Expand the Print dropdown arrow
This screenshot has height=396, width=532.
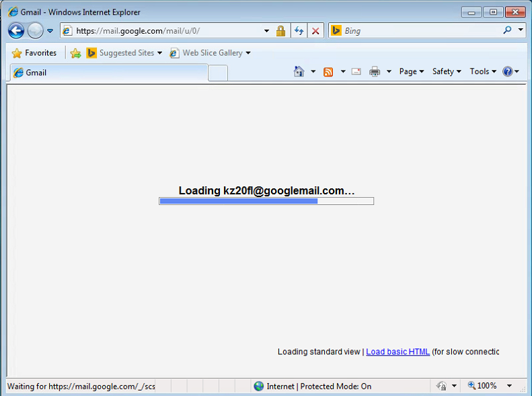click(389, 71)
